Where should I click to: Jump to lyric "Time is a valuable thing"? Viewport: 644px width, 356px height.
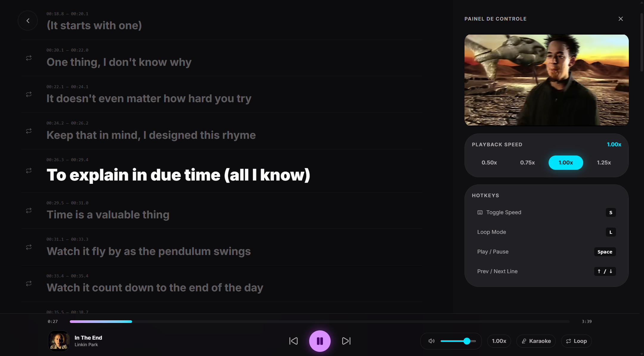pyautogui.click(x=108, y=215)
